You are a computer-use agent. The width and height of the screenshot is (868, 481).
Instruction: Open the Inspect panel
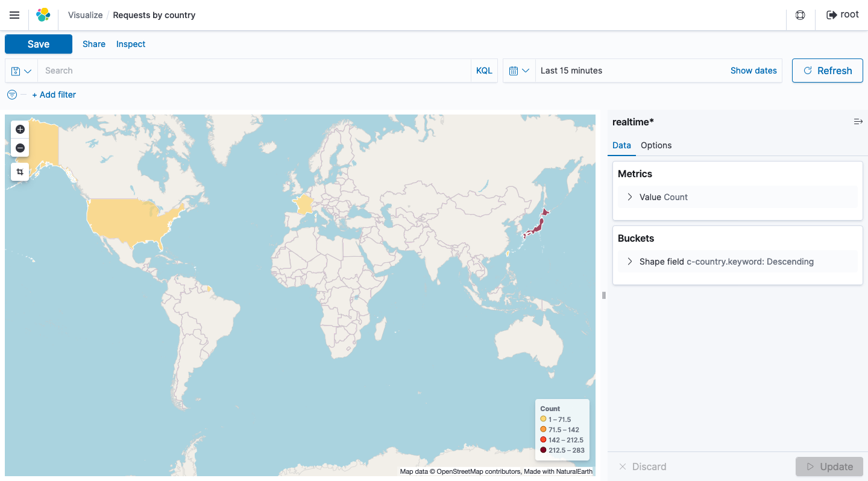130,43
